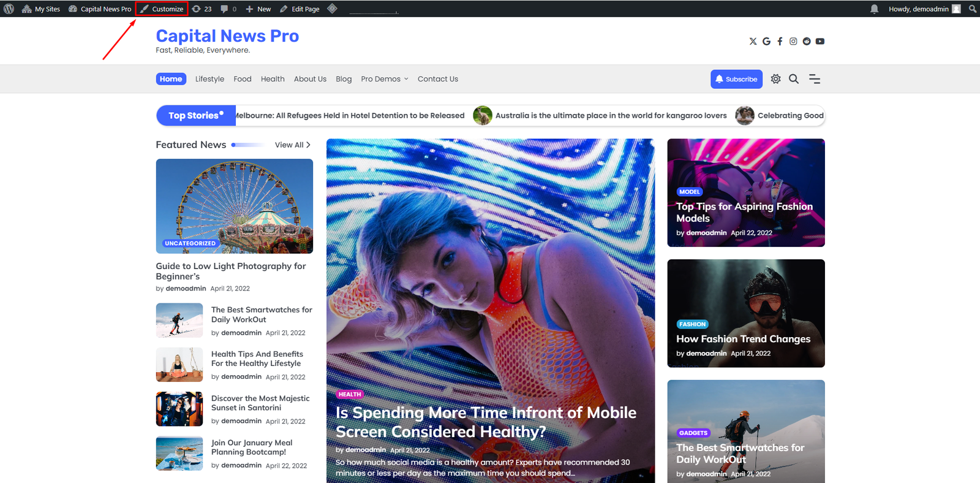
Task: Open the updates icon showing 23
Action: (x=202, y=9)
